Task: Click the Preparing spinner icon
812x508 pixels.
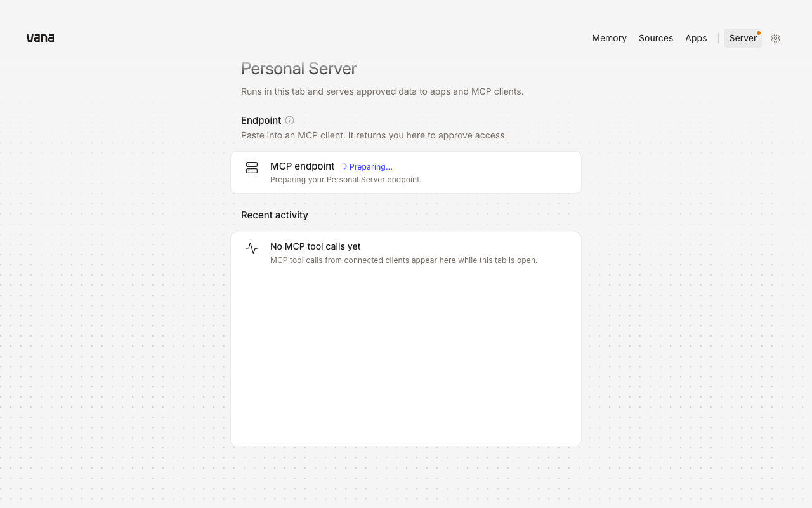Action: (343, 166)
